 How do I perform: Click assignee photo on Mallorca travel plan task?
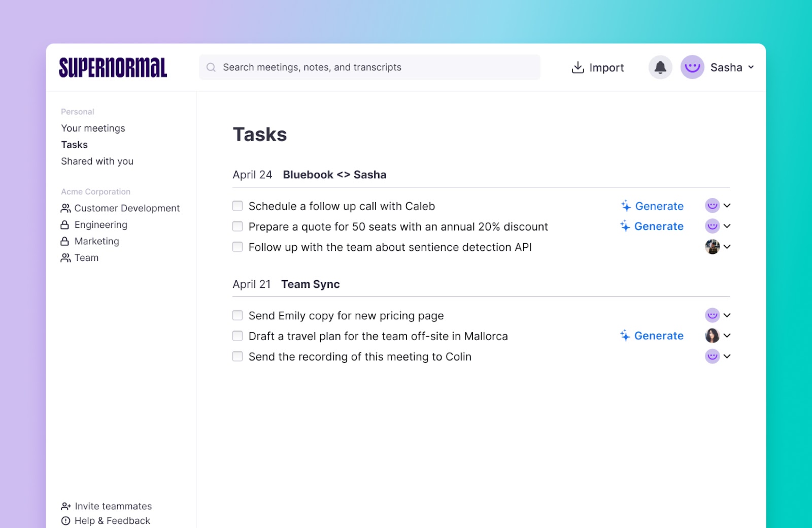712,336
